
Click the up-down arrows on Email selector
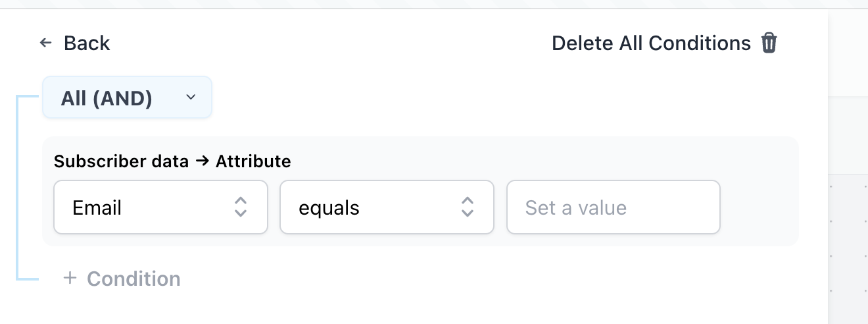241,207
